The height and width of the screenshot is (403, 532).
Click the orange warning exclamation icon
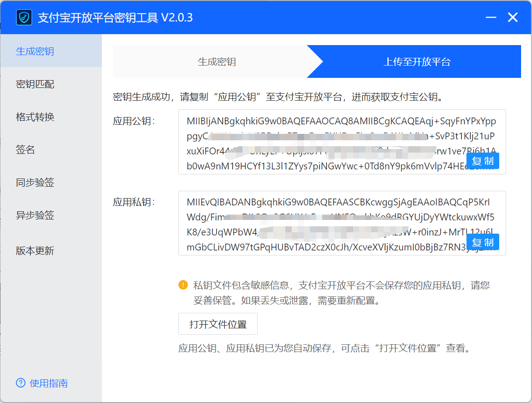pos(183,285)
